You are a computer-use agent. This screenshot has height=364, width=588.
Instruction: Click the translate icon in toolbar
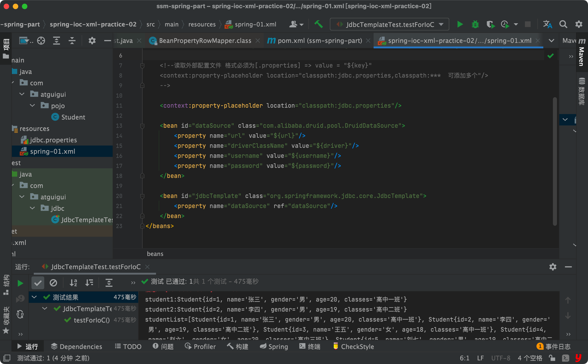[547, 24]
